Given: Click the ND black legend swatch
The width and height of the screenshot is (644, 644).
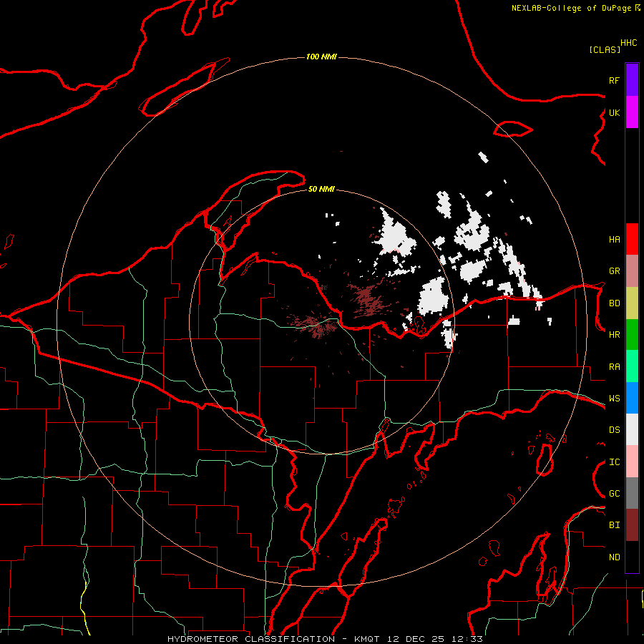Looking at the screenshot, I should click(x=632, y=557).
